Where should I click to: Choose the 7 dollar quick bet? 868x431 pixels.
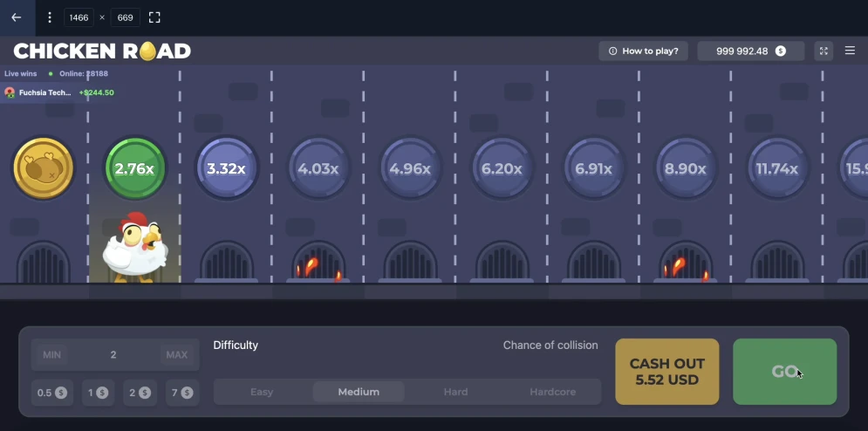[181, 393]
